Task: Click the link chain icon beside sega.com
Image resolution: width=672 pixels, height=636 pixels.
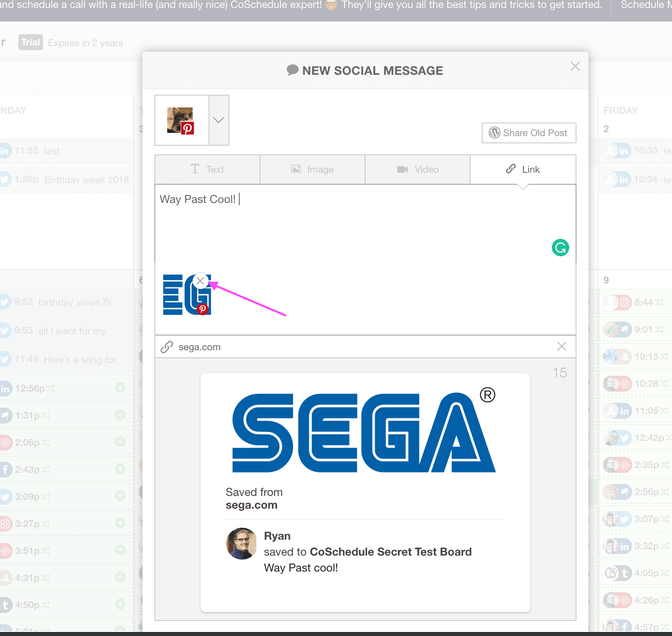Action: [167, 347]
